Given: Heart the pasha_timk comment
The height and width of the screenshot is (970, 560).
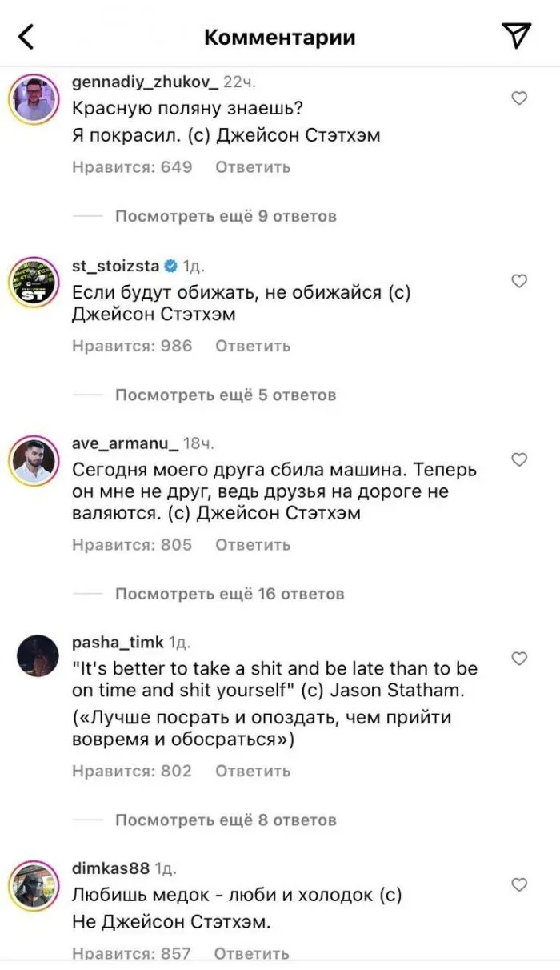Looking at the screenshot, I should (x=519, y=658).
